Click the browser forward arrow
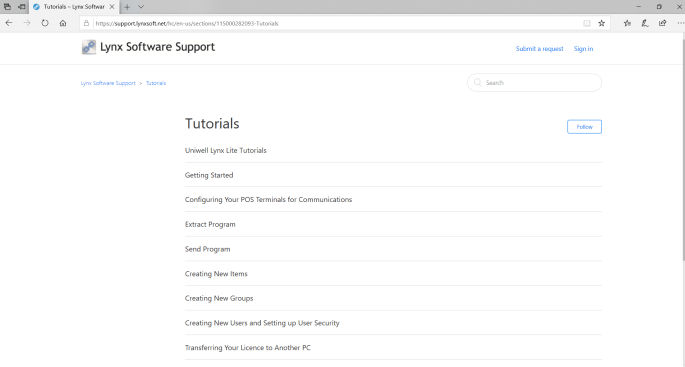685x367 pixels. [x=27, y=23]
